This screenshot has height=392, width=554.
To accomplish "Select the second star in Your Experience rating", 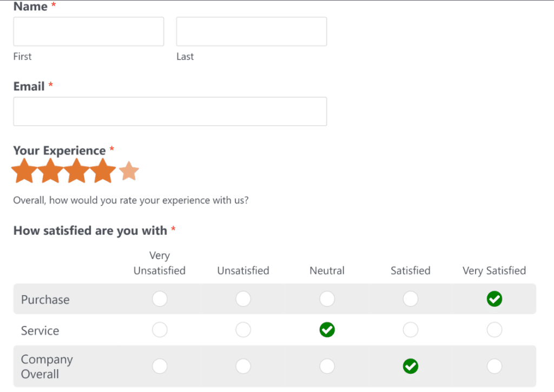I will tap(50, 170).
